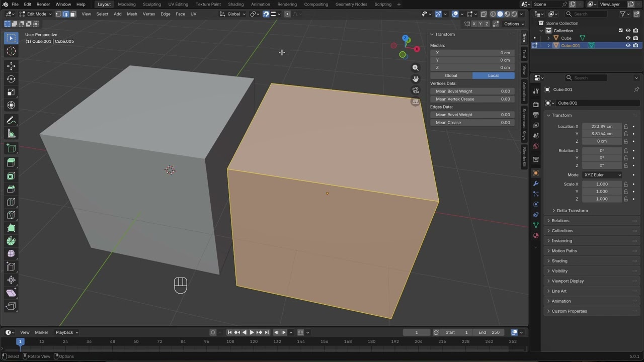
Task: Hide Cube in the outliner viewport
Action: [628, 38]
